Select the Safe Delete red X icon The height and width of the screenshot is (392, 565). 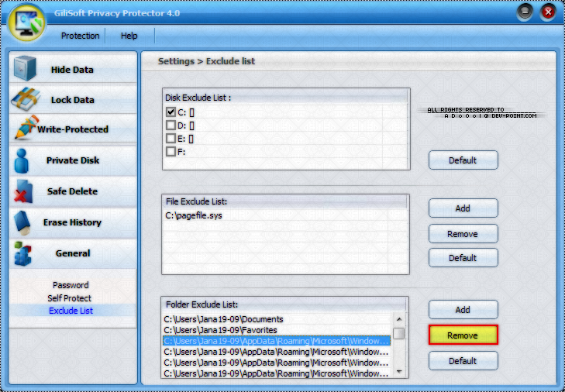[23, 191]
